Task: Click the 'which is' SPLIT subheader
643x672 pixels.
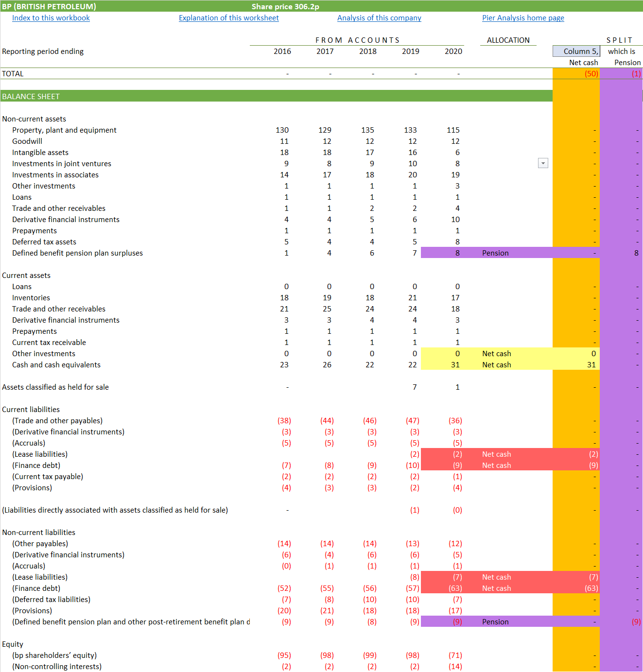Action: [x=622, y=52]
